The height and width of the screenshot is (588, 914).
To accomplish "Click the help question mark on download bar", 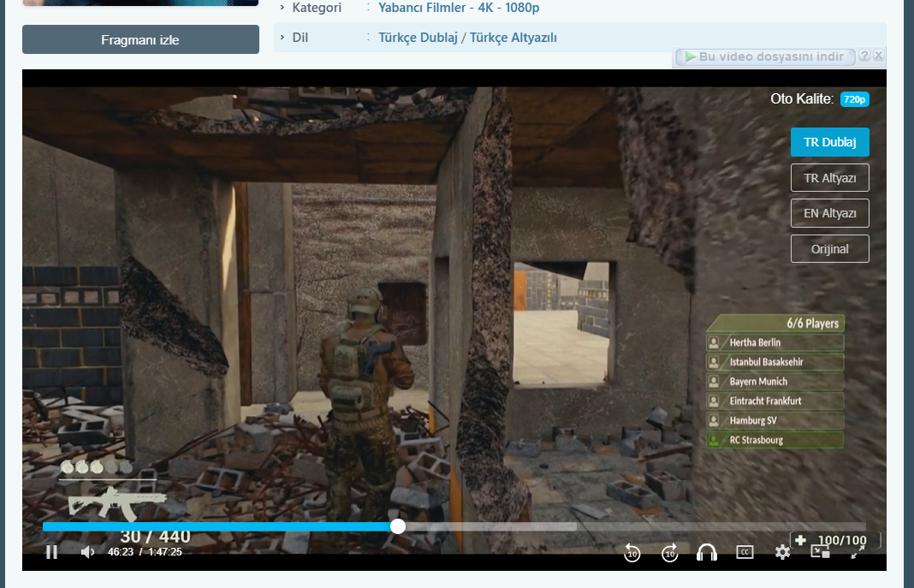I will tap(865, 56).
